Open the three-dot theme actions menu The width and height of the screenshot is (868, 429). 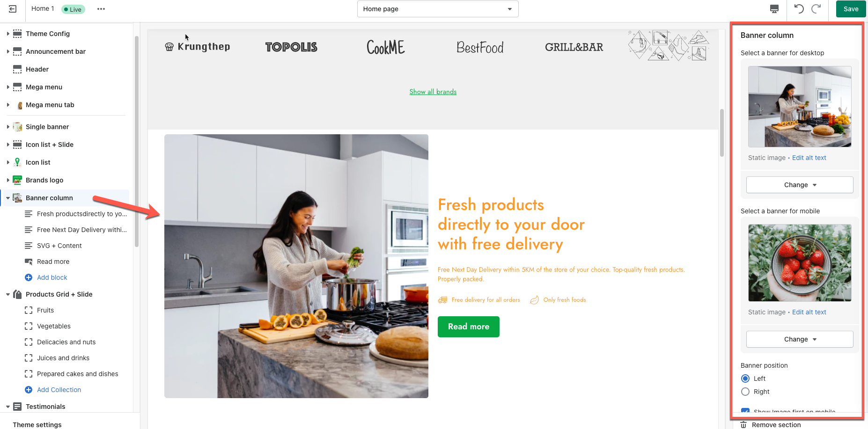coord(101,9)
